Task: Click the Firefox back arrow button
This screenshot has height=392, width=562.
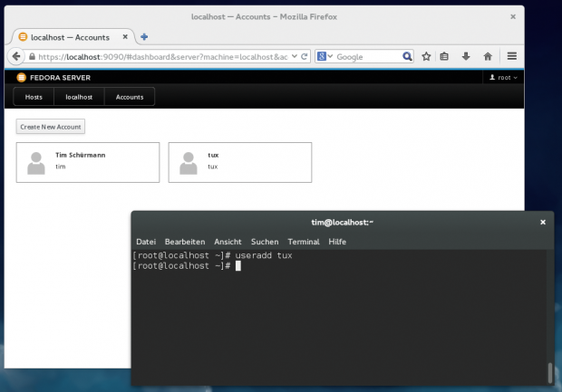Action: 16,56
